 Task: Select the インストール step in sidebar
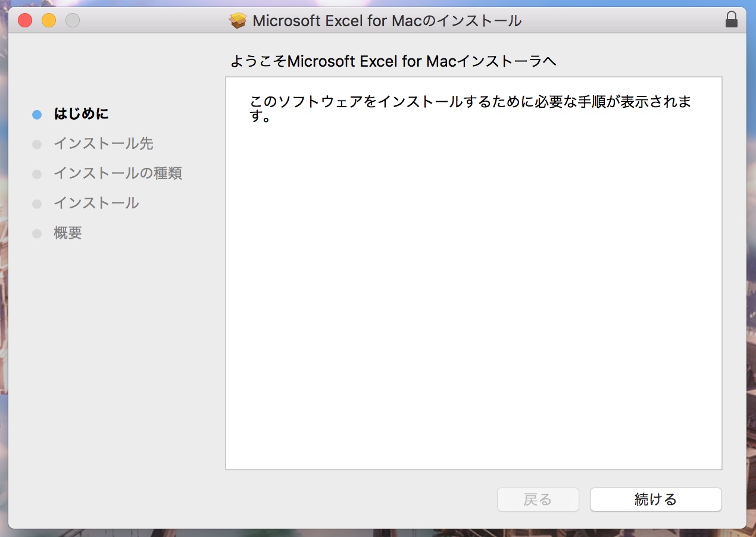96,203
